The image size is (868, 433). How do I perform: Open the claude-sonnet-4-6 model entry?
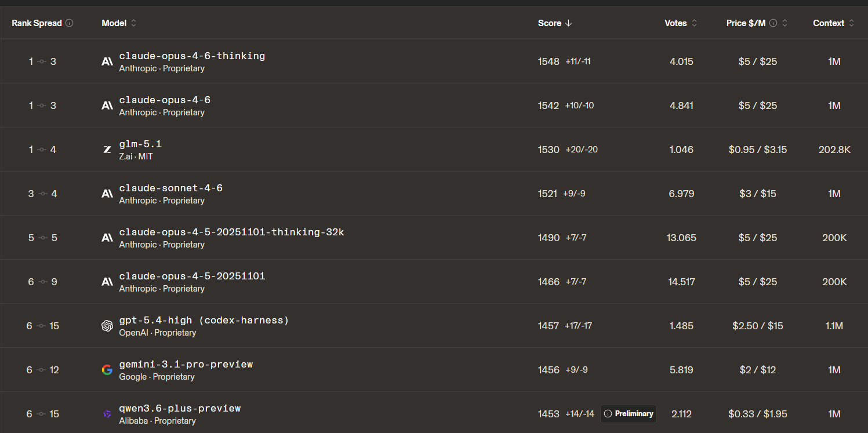(171, 188)
